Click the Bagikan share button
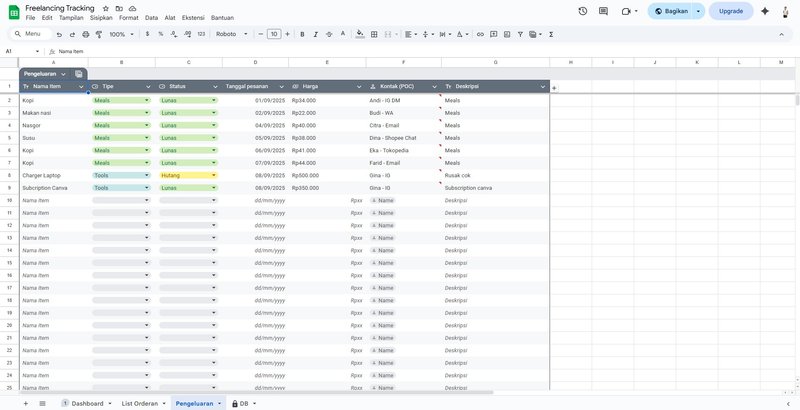This screenshot has height=410, width=800. click(671, 11)
